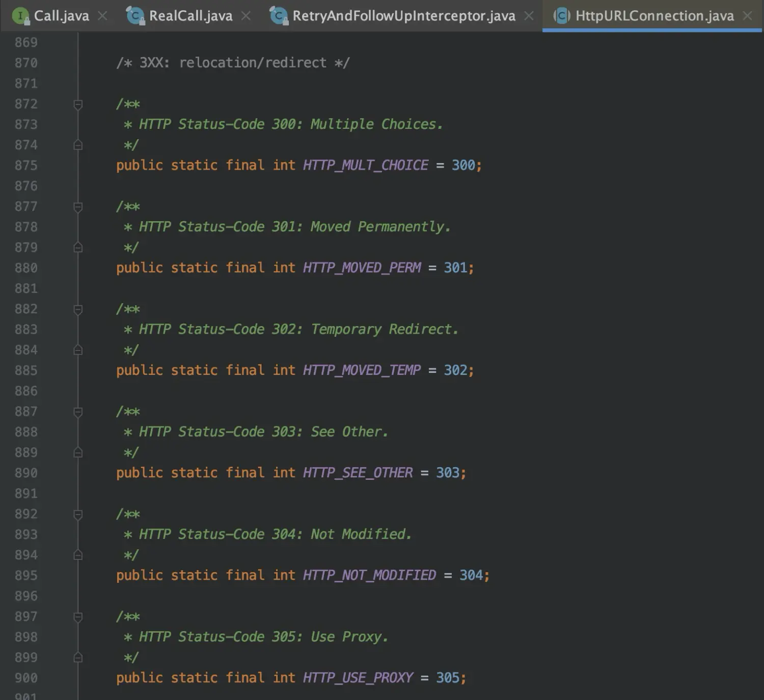Collapse the Javadoc for Use Proxy

click(77, 616)
